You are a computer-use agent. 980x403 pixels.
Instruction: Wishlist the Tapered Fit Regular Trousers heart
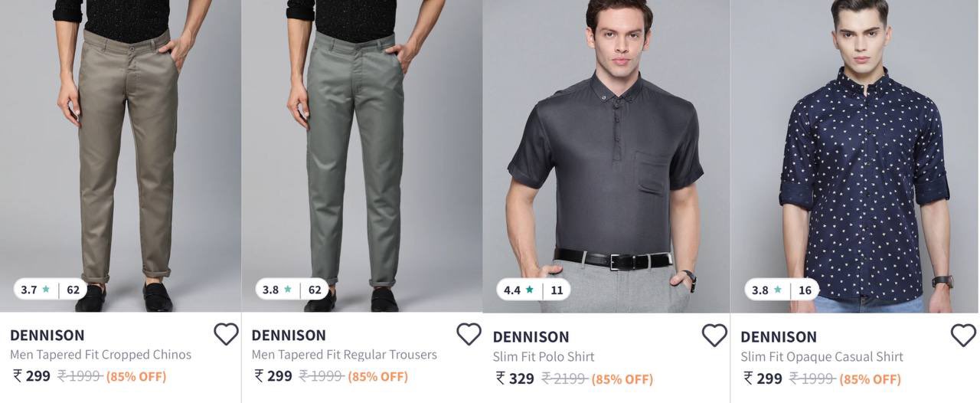coord(469,334)
